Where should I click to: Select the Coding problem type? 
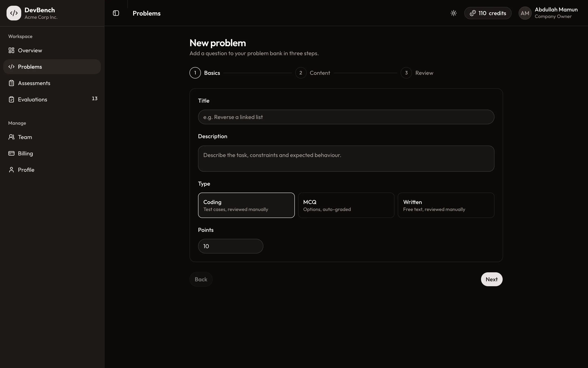pos(246,205)
